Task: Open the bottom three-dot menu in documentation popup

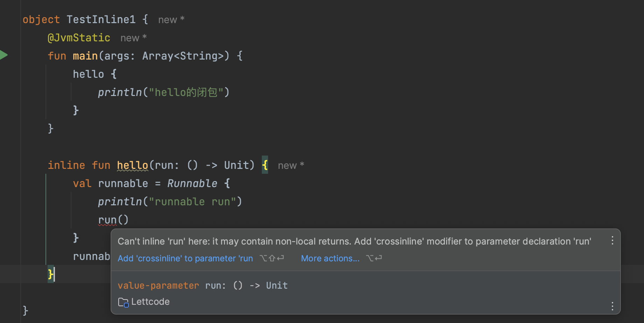Action: (x=612, y=306)
